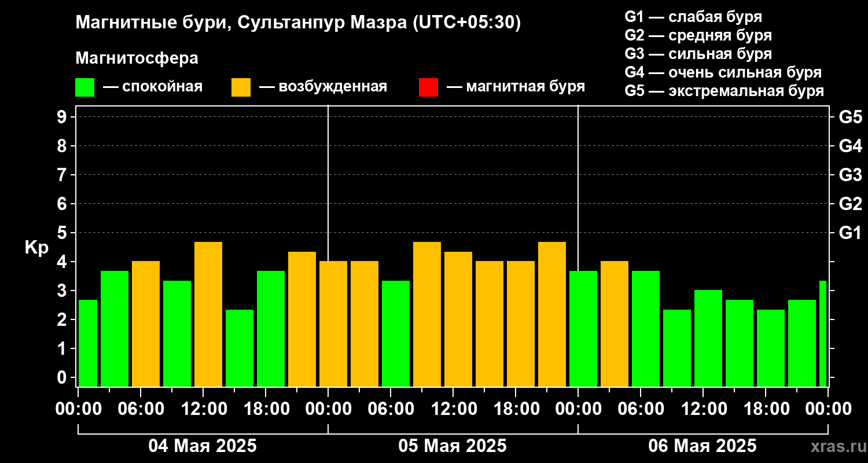Click the green bar at 18:00 on 04 May
The image size is (868, 463).
coord(271,329)
